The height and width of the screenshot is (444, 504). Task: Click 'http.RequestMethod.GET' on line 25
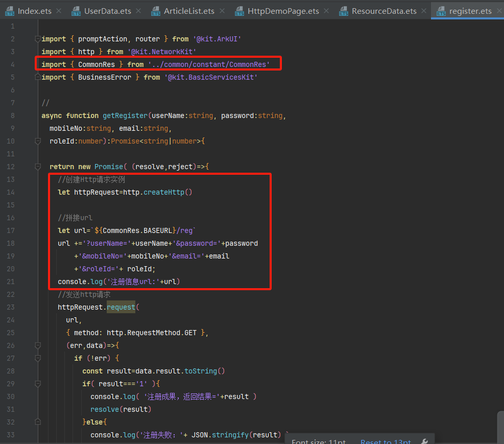coord(151,333)
